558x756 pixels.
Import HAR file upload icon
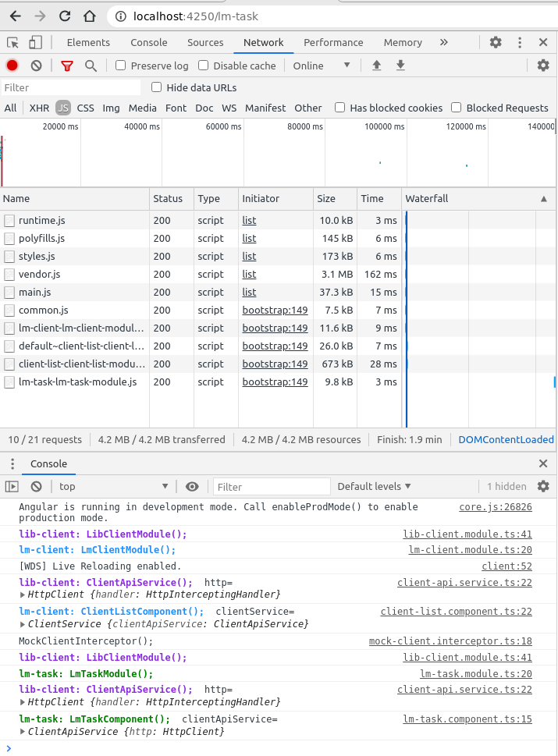click(x=377, y=66)
